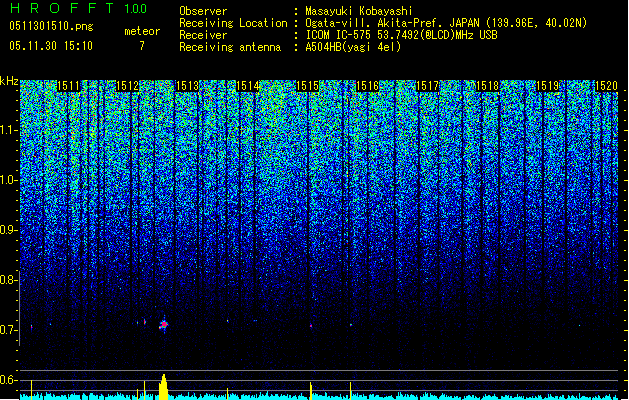This screenshot has width=629, height=400.
Task: Click the 'Receiver' field label
Action: point(203,35)
